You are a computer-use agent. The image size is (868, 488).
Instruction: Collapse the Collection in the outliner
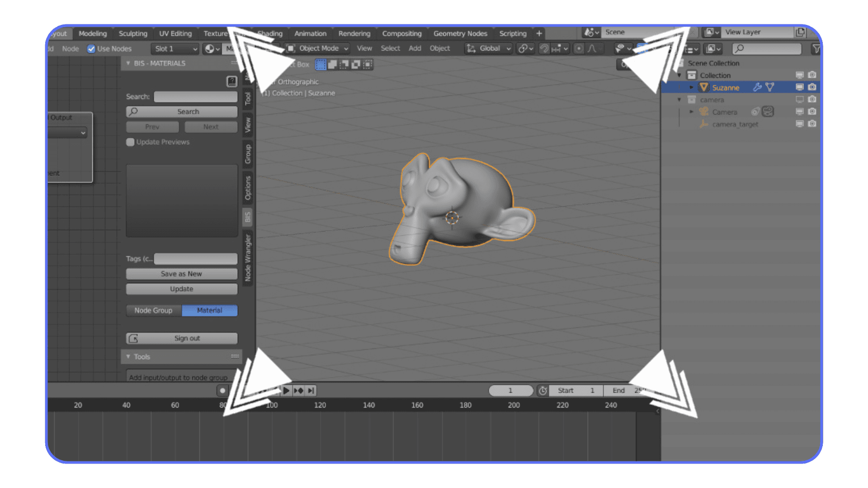pyautogui.click(x=679, y=75)
